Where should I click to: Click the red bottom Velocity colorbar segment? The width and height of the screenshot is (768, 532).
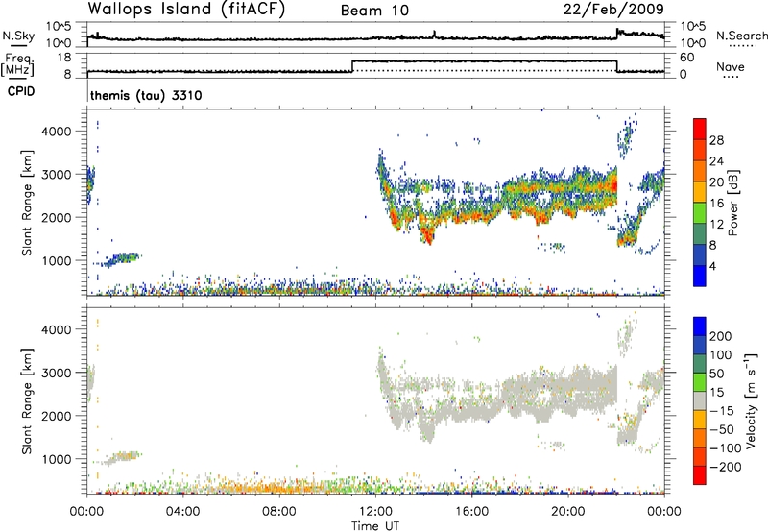(700, 475)
